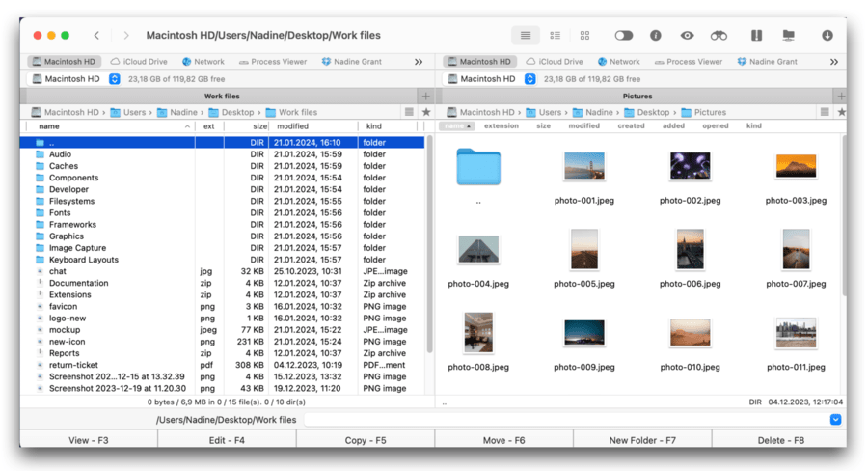Click Nadine folder icon in left breadcrumb

(162, 113)
